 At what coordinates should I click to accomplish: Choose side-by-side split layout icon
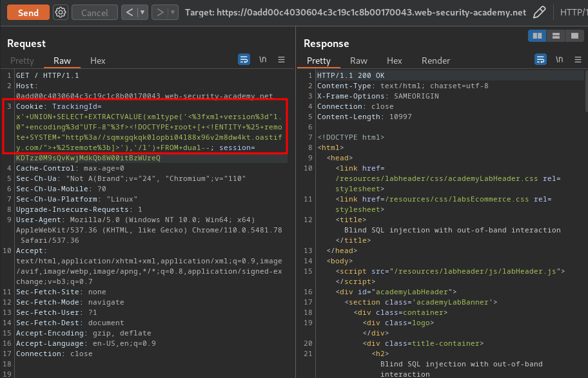coord(537,35)
